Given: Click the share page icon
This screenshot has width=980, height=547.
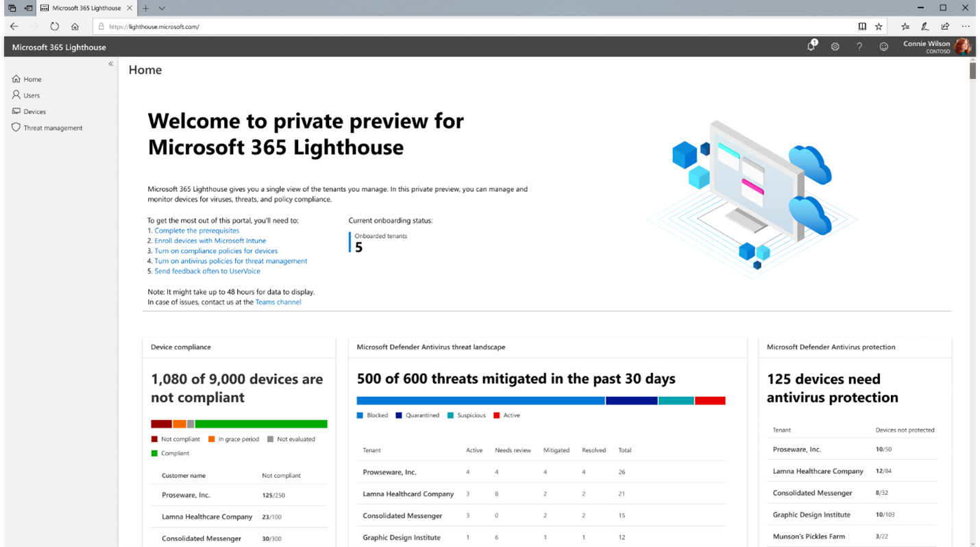Looking at the screenshot, I should 945,26.
